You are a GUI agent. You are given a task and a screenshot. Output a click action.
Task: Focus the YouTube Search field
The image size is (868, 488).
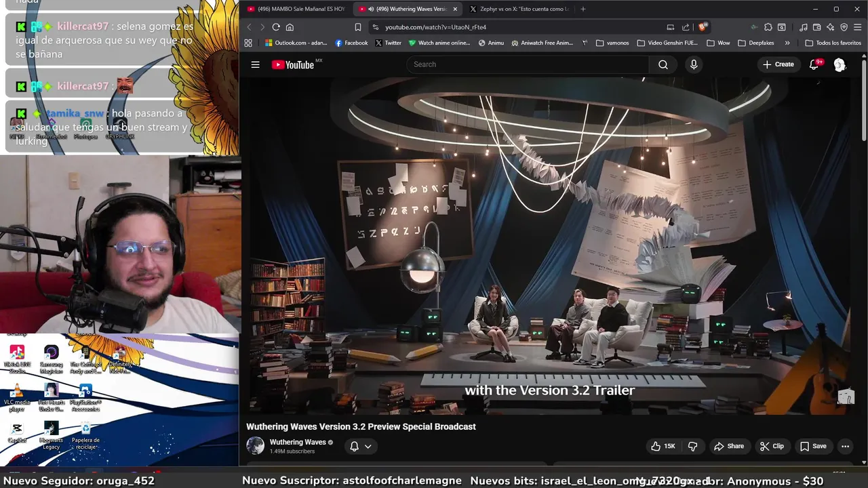(x=528, y=64)
